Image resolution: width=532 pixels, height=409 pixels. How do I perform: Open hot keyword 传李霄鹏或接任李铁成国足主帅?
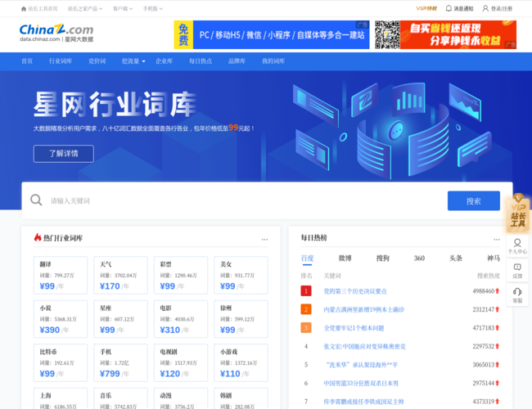(x=363, y=402)
